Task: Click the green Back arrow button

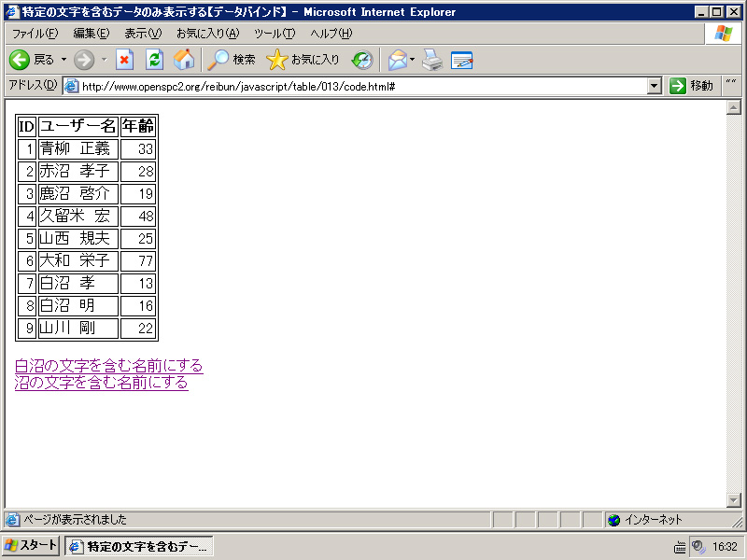Action: (20, 60)
